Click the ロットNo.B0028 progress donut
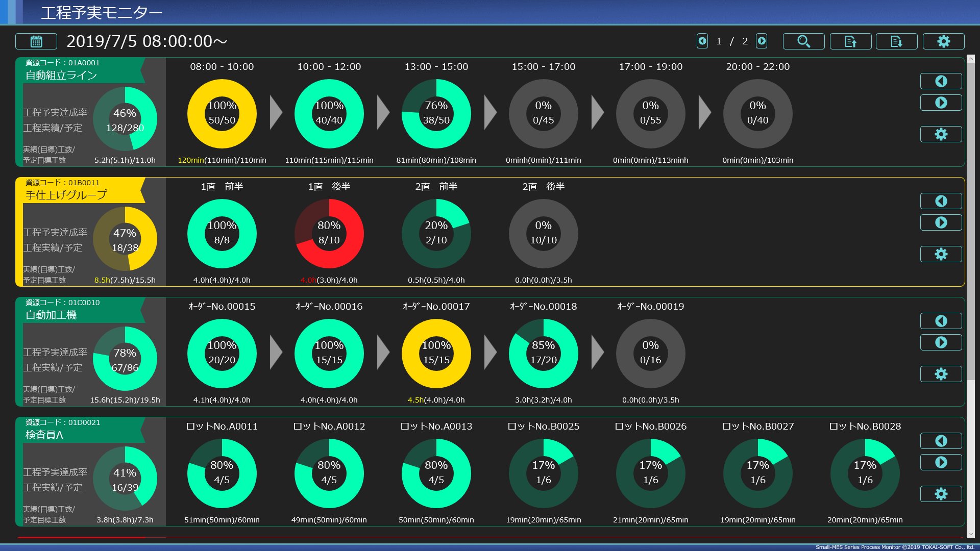Screen dimensions: 980x551 pos(865,473)
